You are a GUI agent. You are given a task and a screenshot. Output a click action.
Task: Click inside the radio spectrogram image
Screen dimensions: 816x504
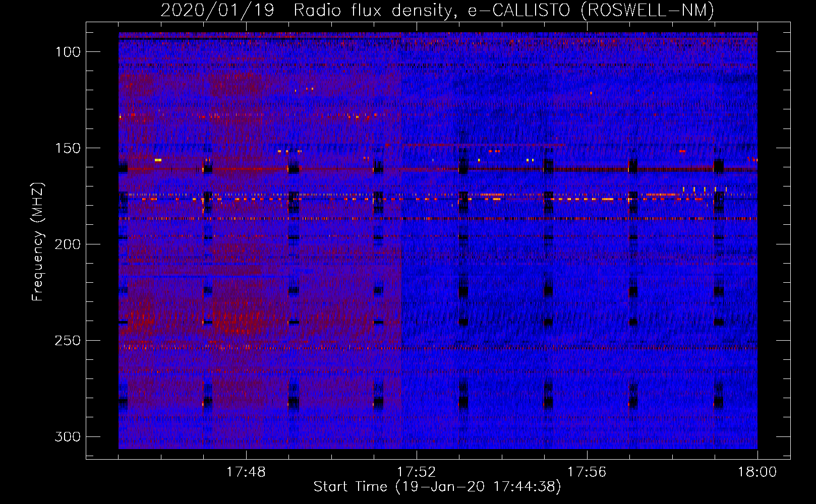(438, 240)
